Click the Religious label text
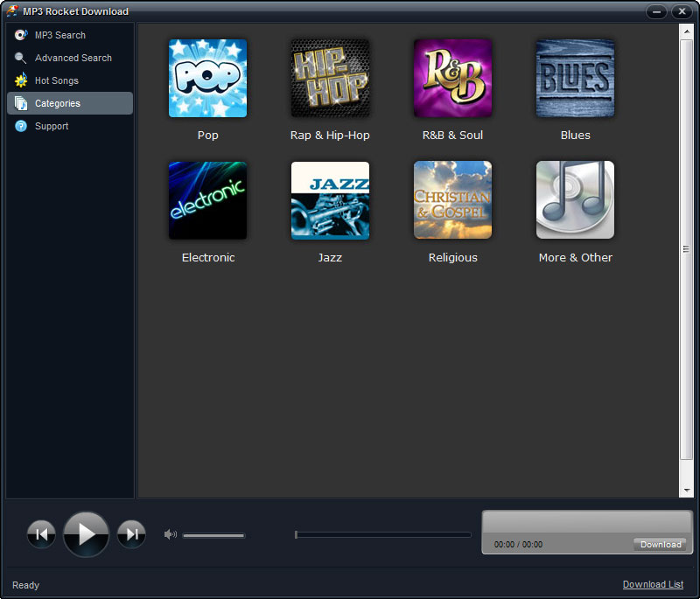 452,257
